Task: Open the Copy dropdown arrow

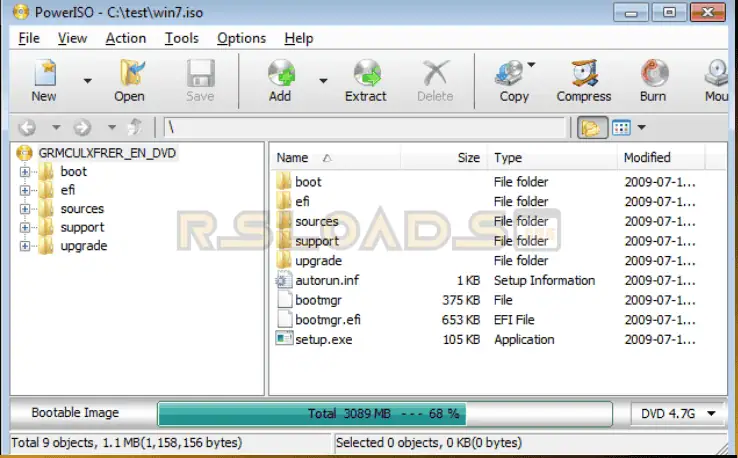Action: coord(531,64)
